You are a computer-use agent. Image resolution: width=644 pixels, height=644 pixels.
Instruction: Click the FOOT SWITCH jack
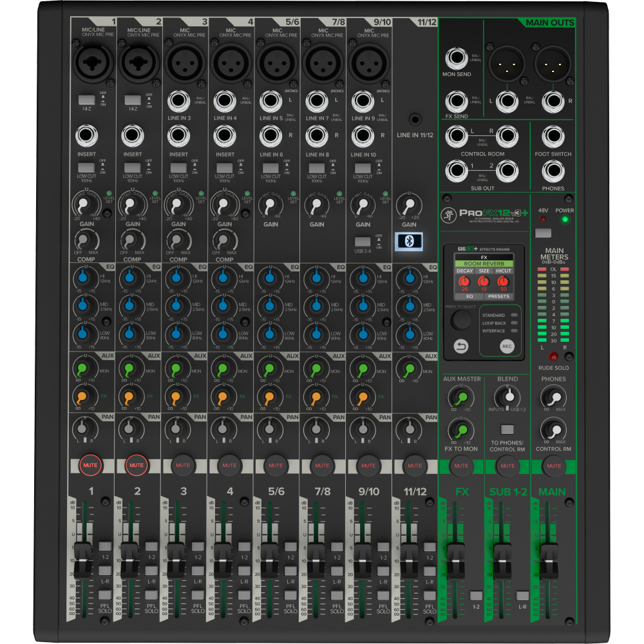tap(553, 137)
